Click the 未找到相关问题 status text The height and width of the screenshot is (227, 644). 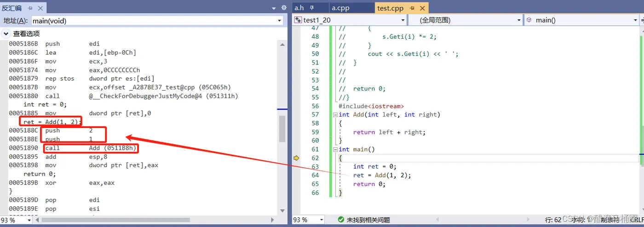[368, 220]
